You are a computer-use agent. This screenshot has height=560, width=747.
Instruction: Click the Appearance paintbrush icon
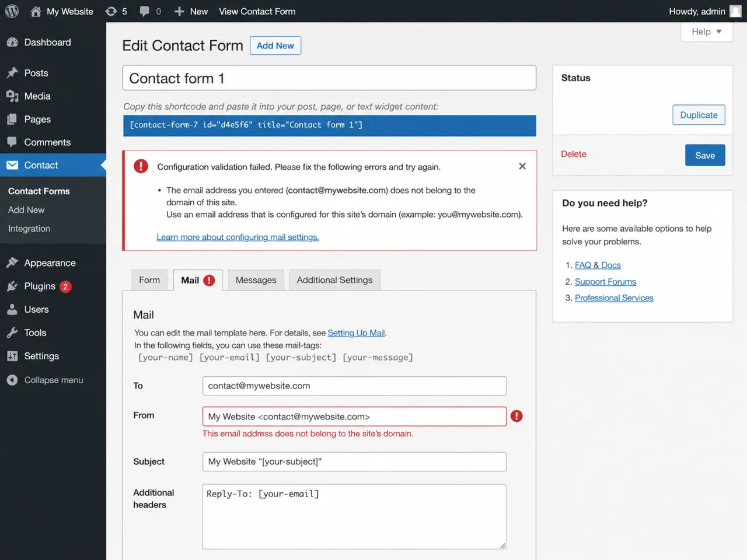[12, 262]
